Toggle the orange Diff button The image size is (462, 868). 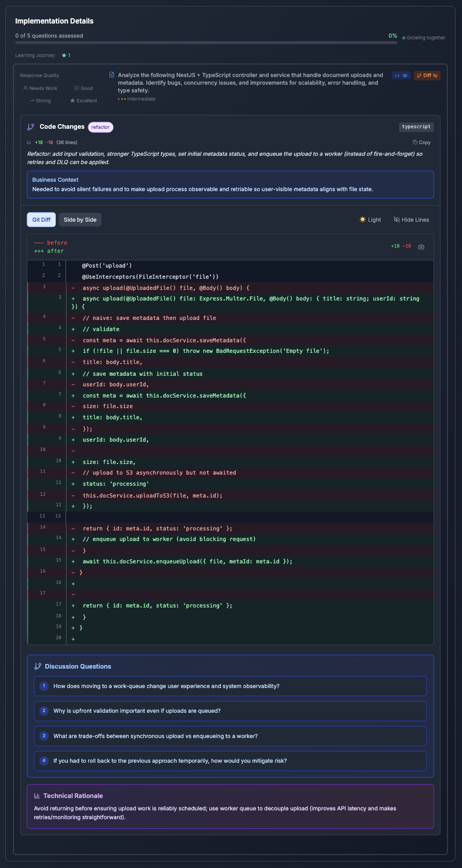427,75
